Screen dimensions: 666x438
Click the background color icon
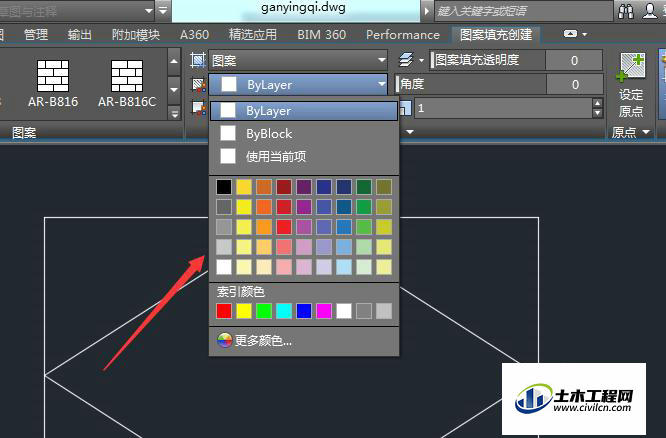pyautogui.click(x=198, y=108)
